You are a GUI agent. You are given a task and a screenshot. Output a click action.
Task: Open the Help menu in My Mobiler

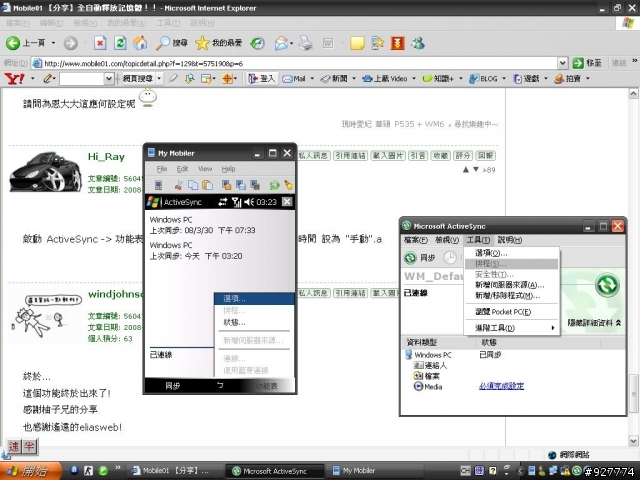[x=228, y=169]
